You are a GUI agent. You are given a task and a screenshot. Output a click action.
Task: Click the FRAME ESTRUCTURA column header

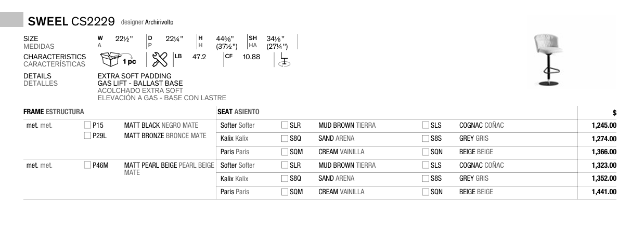pyautogui.click(x=54, y=112)
